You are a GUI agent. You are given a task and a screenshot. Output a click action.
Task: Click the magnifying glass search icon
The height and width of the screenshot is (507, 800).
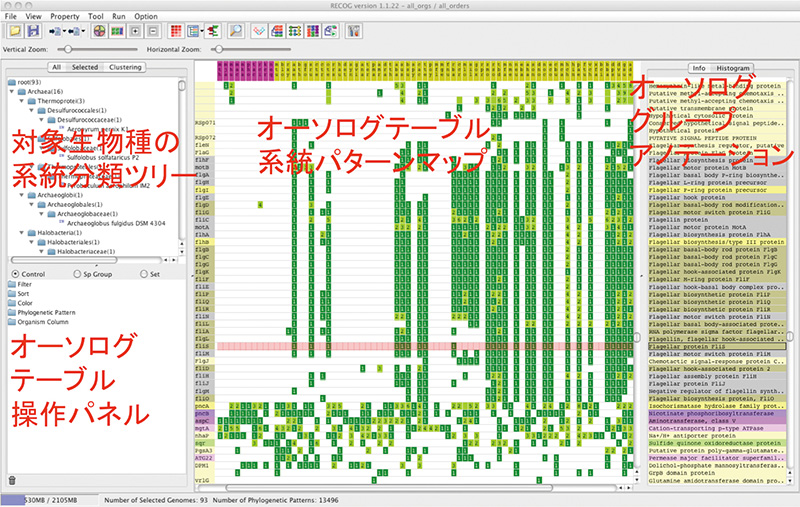[x=235, y=31]
